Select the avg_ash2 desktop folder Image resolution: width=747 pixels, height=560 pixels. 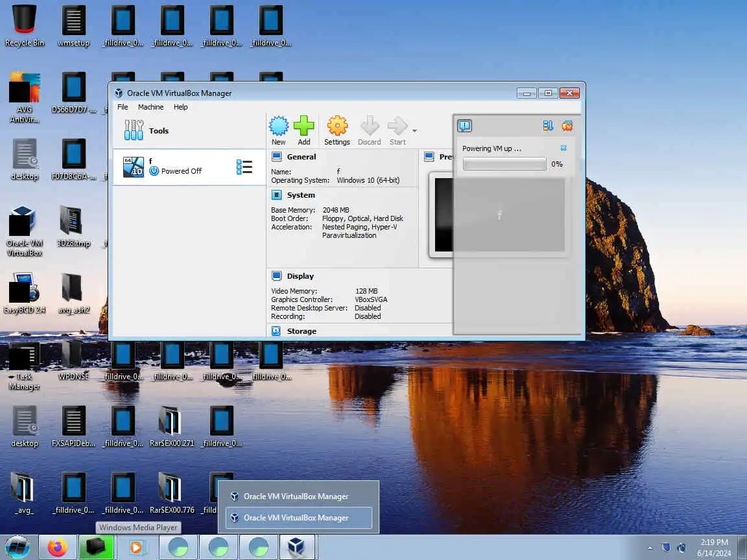(x=73, y=293)
